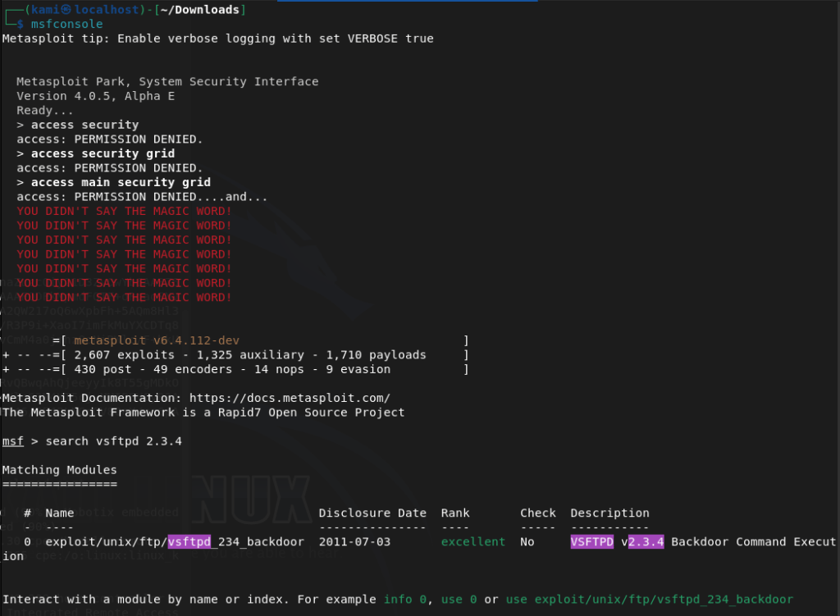840x616 pixels.
Task: Click the underlined msf prompt
Action: [12, 441]
